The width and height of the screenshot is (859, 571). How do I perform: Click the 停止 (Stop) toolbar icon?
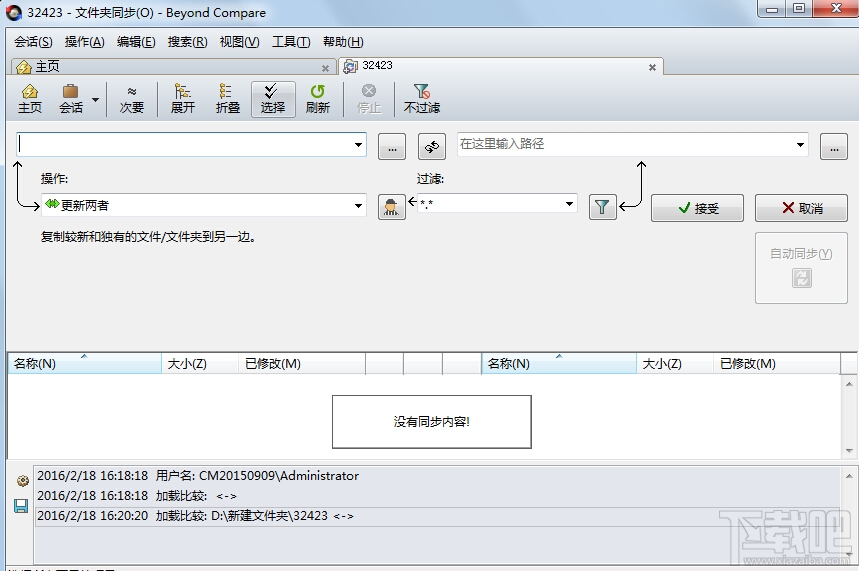click(369, 99)
